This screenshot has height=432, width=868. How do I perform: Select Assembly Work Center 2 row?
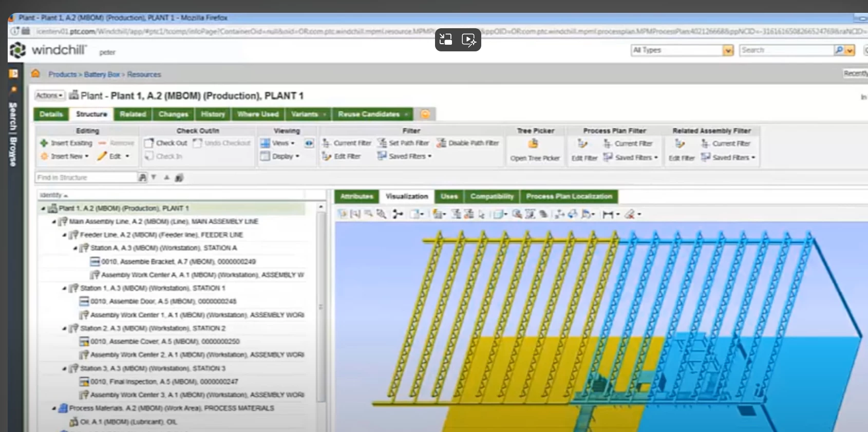click(192, 355)
